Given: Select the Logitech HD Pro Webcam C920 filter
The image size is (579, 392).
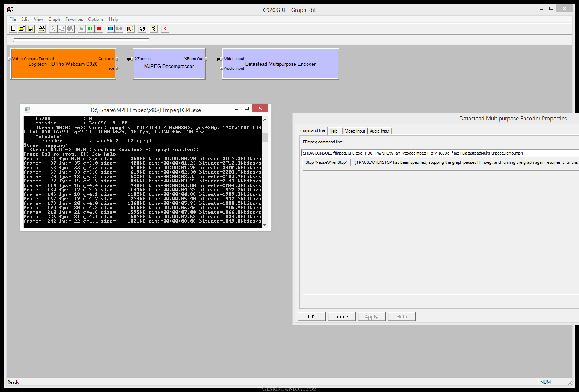Looking at the screenshot, I should point(63,64).
